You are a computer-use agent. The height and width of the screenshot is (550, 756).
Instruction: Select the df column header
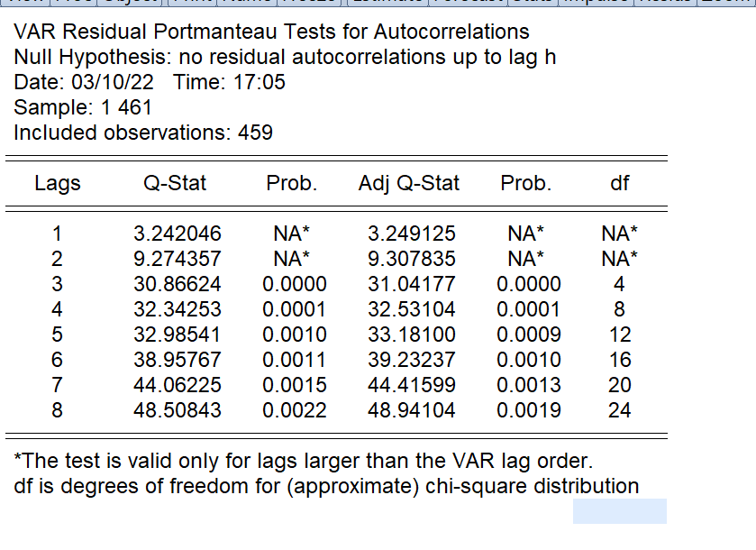[619, 184]
